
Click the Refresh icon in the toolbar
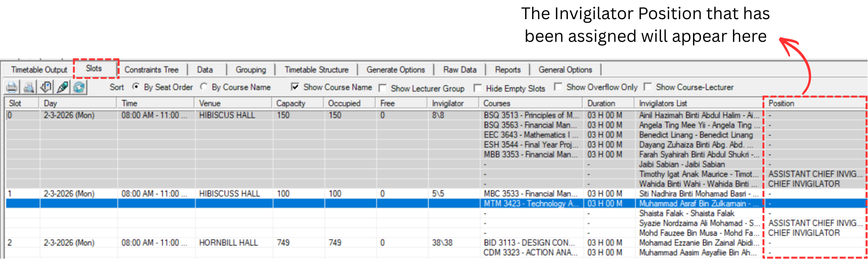pyautogui.click(x=79, y=87)
